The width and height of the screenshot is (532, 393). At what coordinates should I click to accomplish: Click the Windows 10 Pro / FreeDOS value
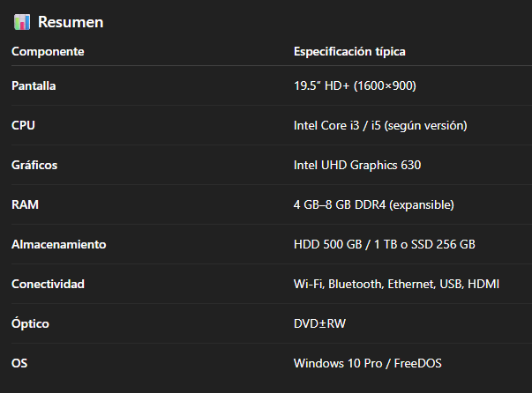tap(366, 362)
